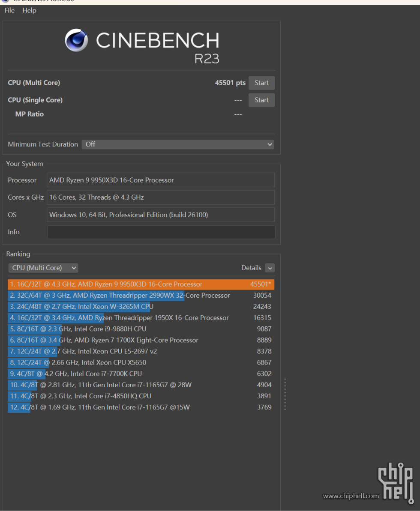Viewport: 420px width, 511px height.
Task: Start the CPU Multi Core test
Action: [x=261, y=83]
